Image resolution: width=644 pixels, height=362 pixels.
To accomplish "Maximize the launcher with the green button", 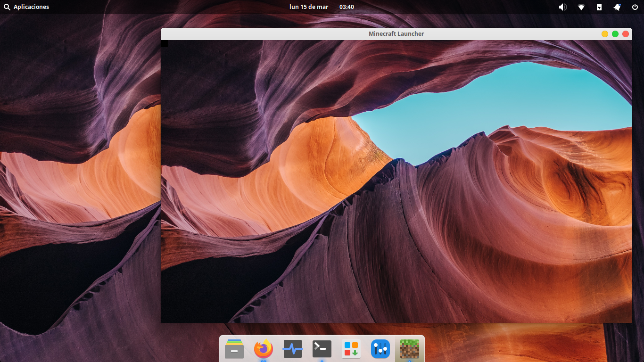I will click(x=615, y=34).
